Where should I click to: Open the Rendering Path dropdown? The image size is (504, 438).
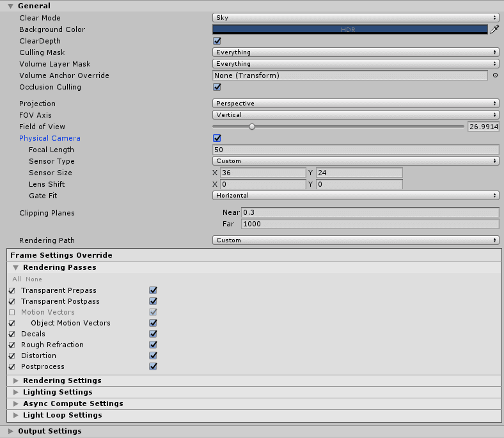[x=356, y=240]
